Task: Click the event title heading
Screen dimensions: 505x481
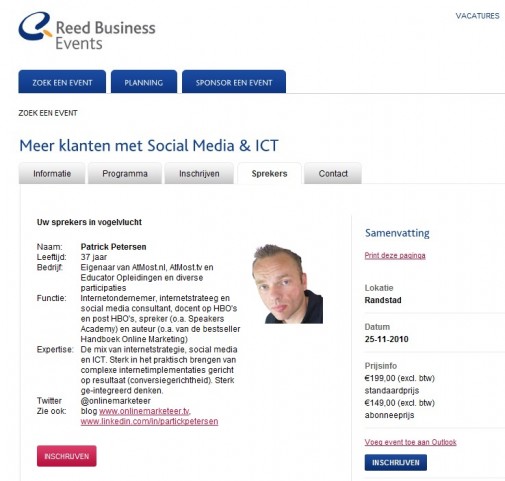Action: click(x=149, y=146)
